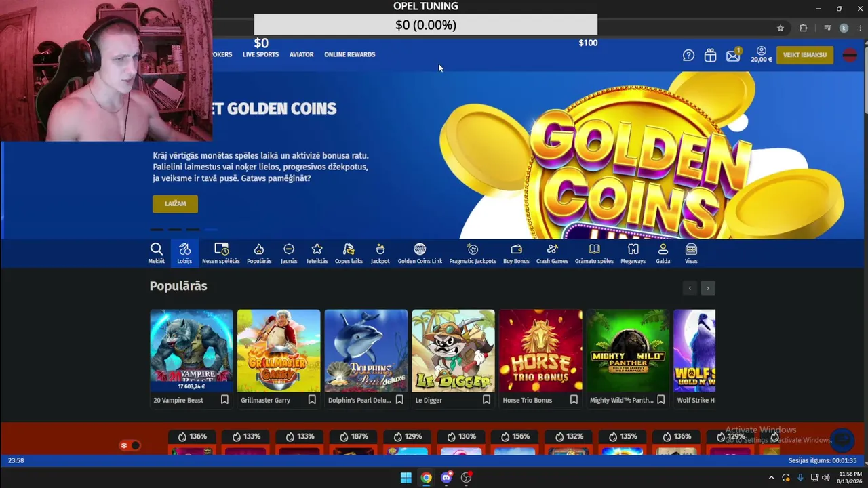Bookmark the 20 Vampire Beast game
The height and width of the screenshot is (488, 868).
224,400
